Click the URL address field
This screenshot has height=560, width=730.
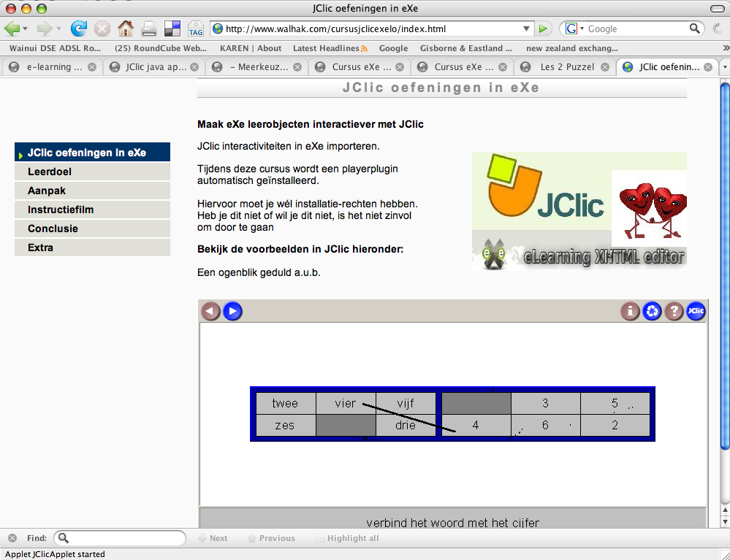click(370, 28)
